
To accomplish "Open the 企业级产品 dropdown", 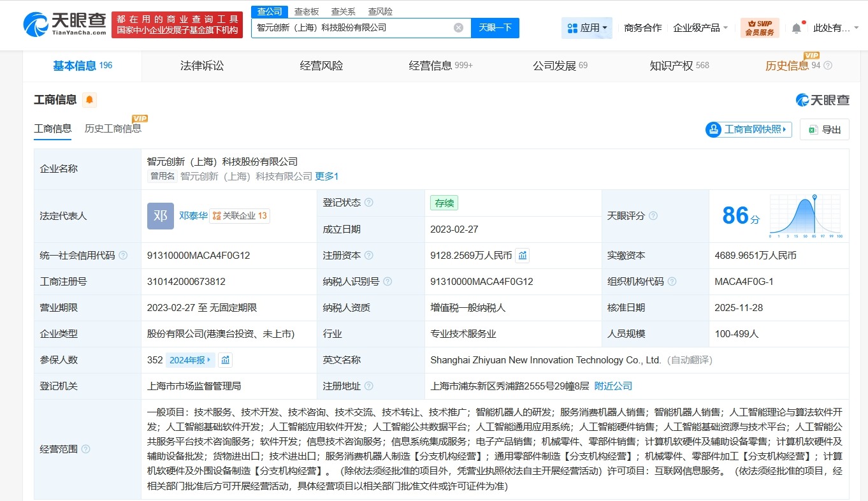I will pos(699,27).
